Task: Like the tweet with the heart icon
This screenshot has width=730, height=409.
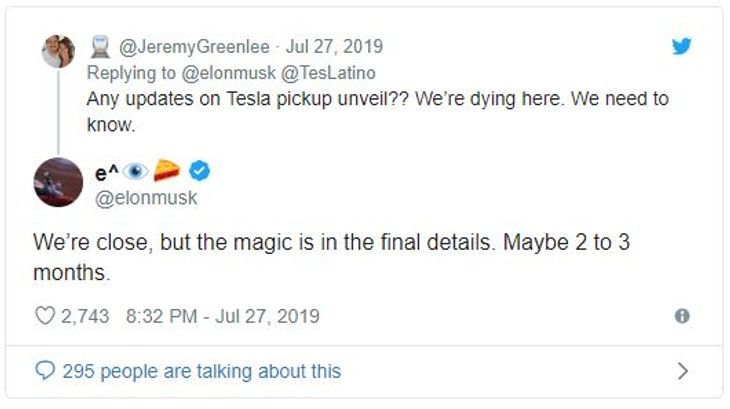Action: [45, 316]
